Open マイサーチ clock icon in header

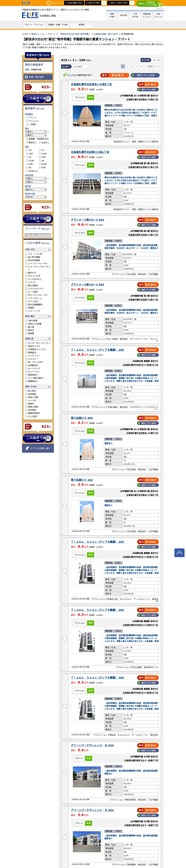(49, 3)
